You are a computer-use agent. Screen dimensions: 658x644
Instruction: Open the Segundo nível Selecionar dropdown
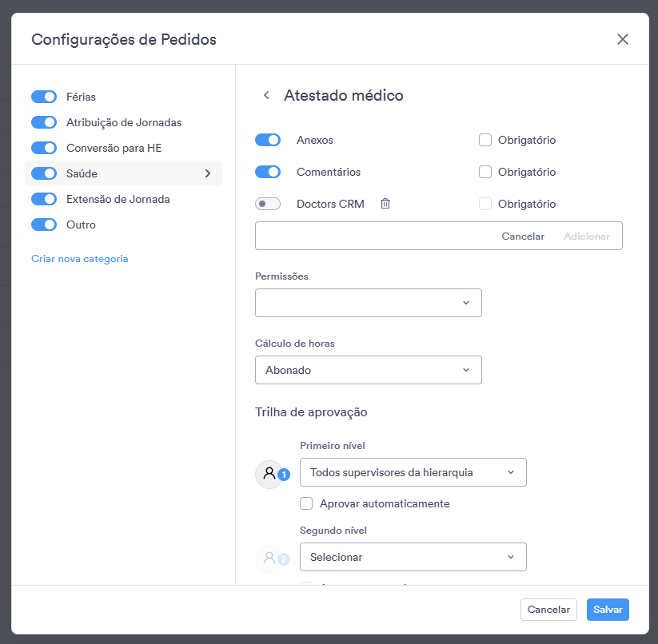[x=413, y=557]
